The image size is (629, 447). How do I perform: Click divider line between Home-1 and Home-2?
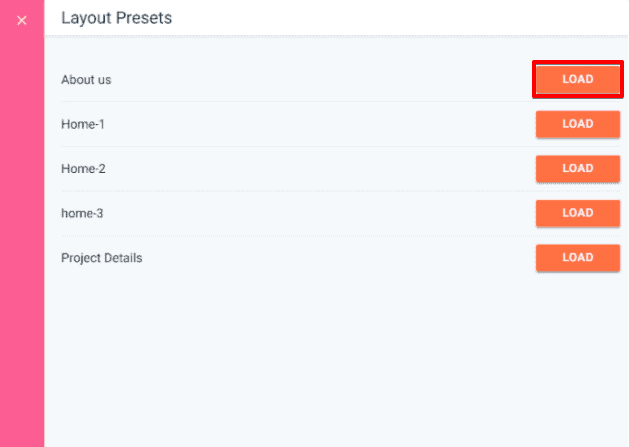click(x=300, y=147)
